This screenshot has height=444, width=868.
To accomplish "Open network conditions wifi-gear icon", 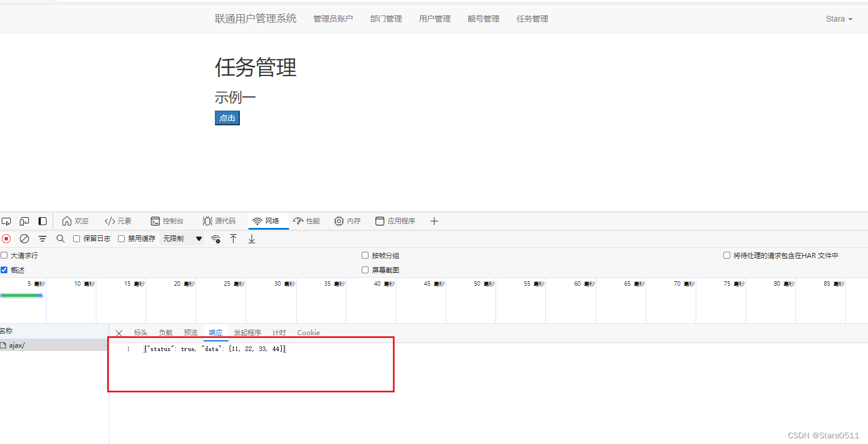I will coord(216,239).
